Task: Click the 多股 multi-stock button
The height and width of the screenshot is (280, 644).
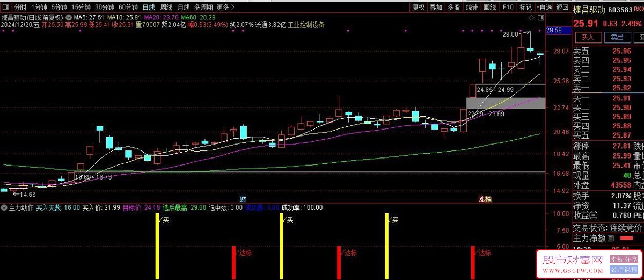Action: tap(454, 8)
